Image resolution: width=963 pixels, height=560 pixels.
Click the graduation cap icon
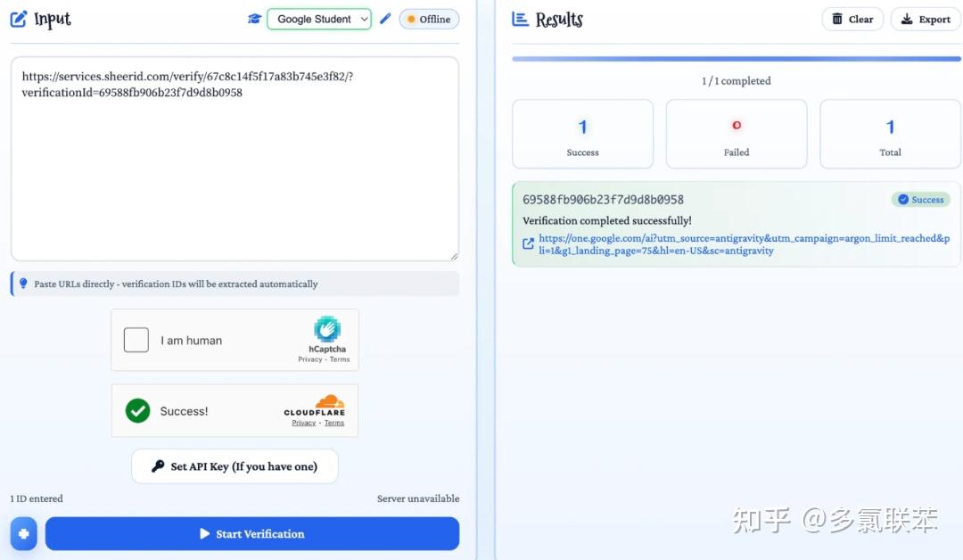click(254, 19)
